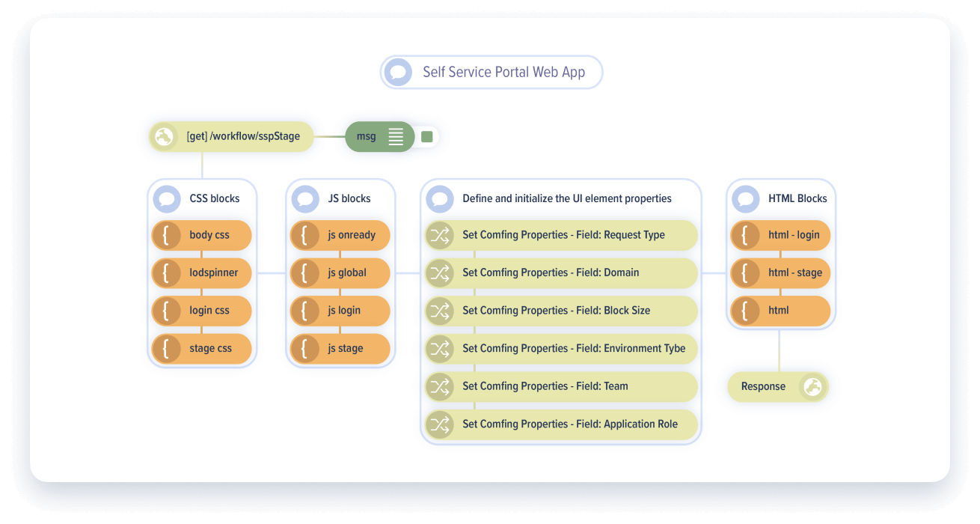Click the globe icon on the sspStage HTTP node
980x524 pixels.
[164, 136]
